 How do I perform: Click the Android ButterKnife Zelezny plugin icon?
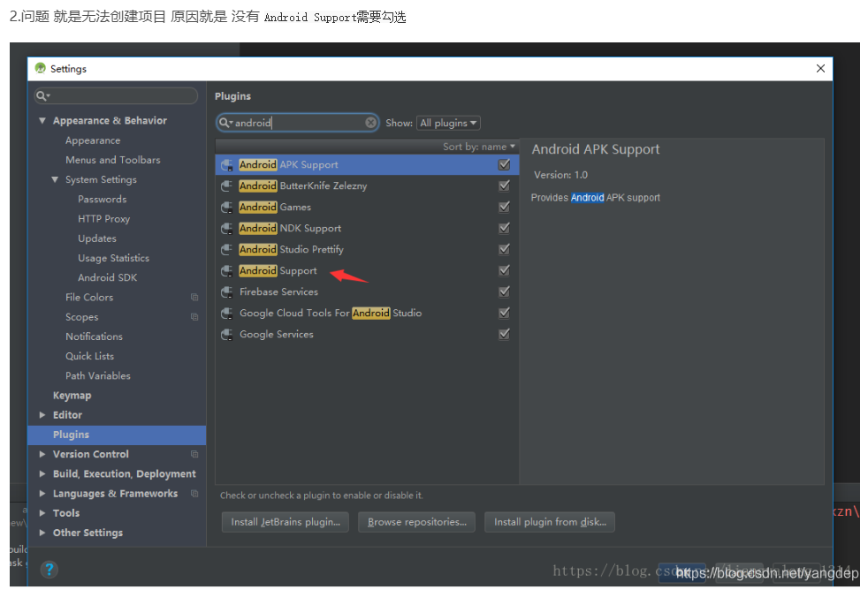coord(227,185)
